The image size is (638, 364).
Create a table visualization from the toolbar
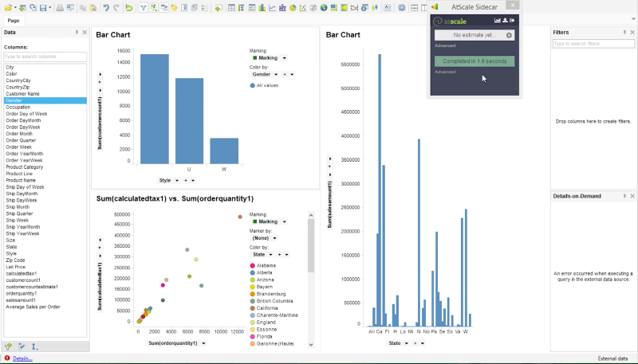(x=231, y=8)
